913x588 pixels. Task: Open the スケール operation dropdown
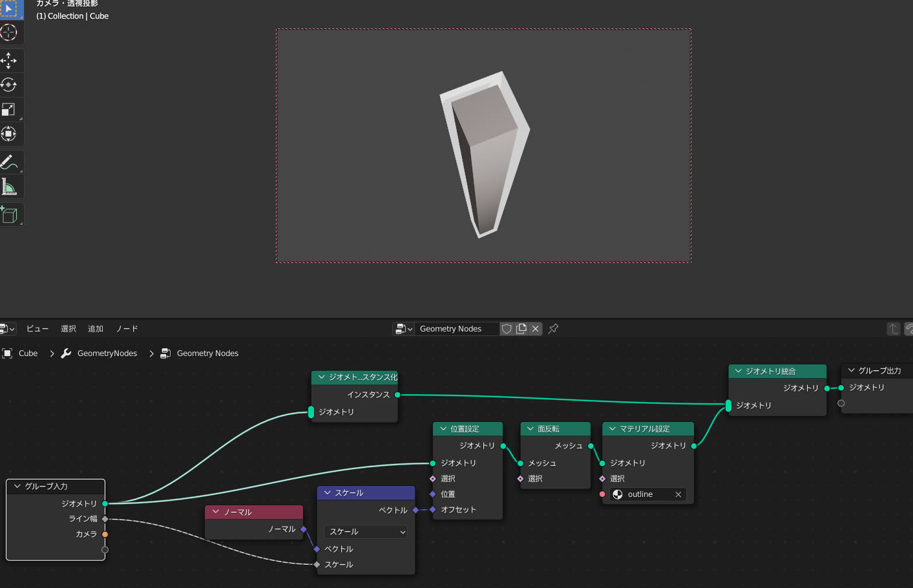366,532
